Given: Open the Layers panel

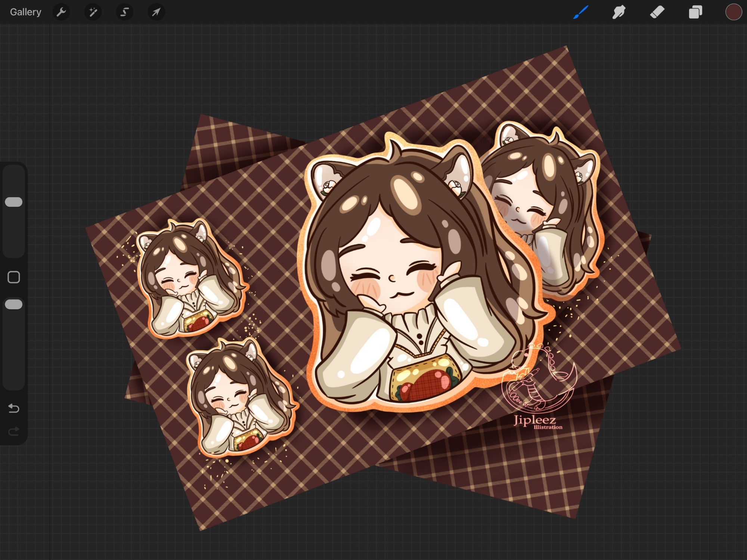Looking at the screenshot, I should [x=695, y=12].
